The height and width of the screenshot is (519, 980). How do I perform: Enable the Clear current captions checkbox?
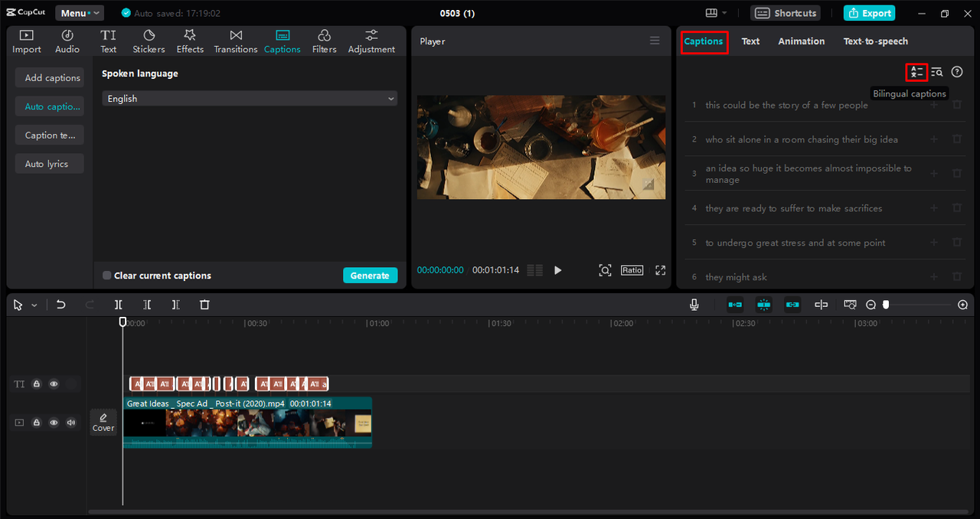(107, 276)
